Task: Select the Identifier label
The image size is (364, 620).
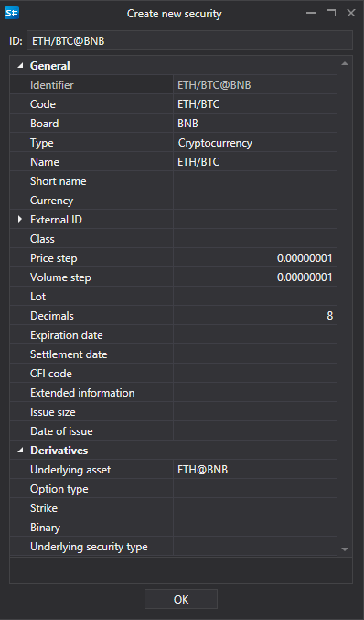Action: click(x=52, y=85)
